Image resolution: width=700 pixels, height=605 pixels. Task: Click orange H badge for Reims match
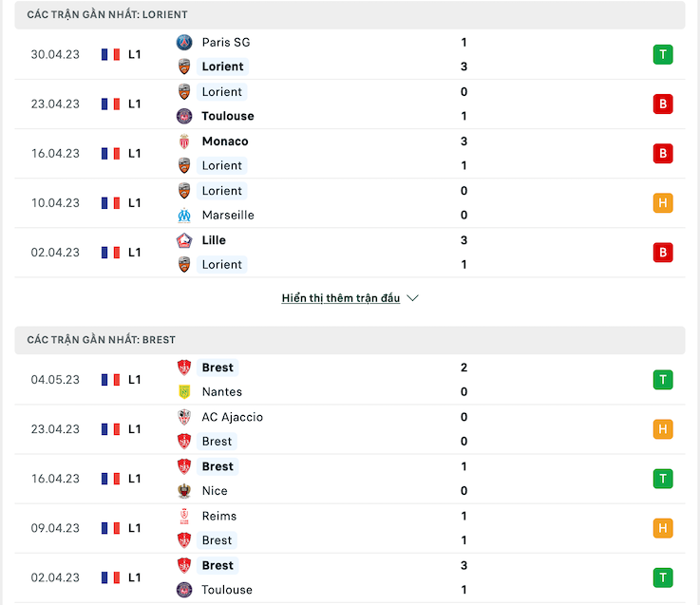(663, 528)
